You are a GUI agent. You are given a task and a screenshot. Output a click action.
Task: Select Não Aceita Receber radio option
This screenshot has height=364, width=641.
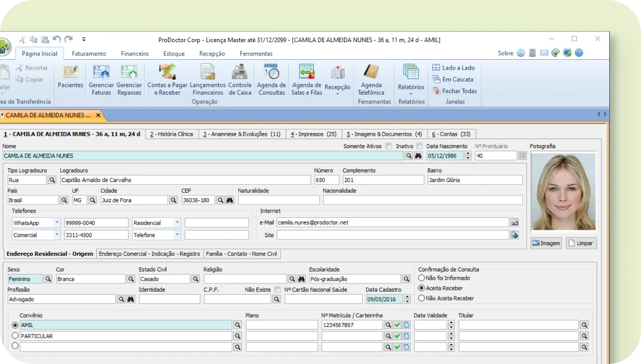(x=421, y=298)
